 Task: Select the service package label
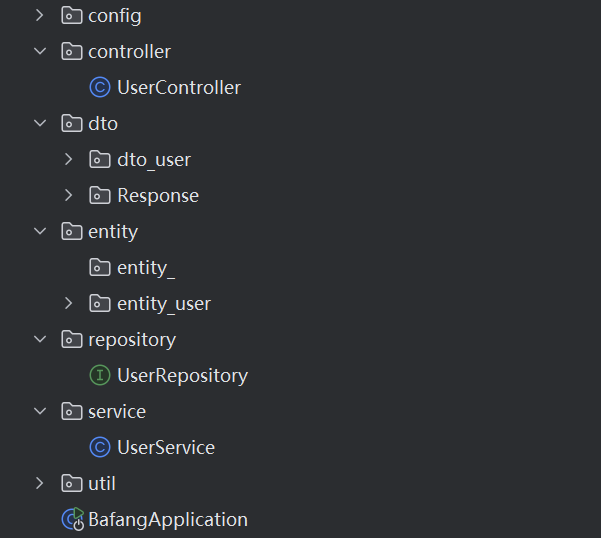click(x=117, y=412)
